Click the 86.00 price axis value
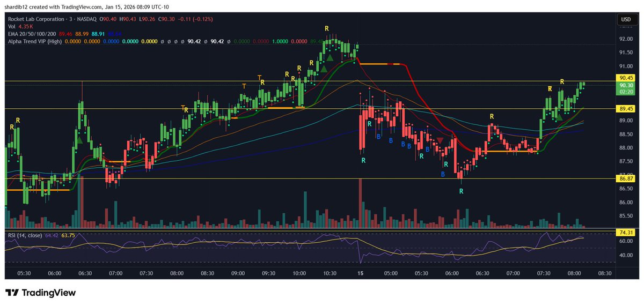Viewport: 644px width, 306px height. 625,203
